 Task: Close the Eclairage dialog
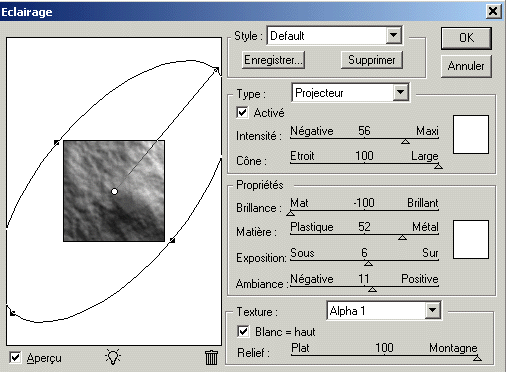[x=493, y=11]
